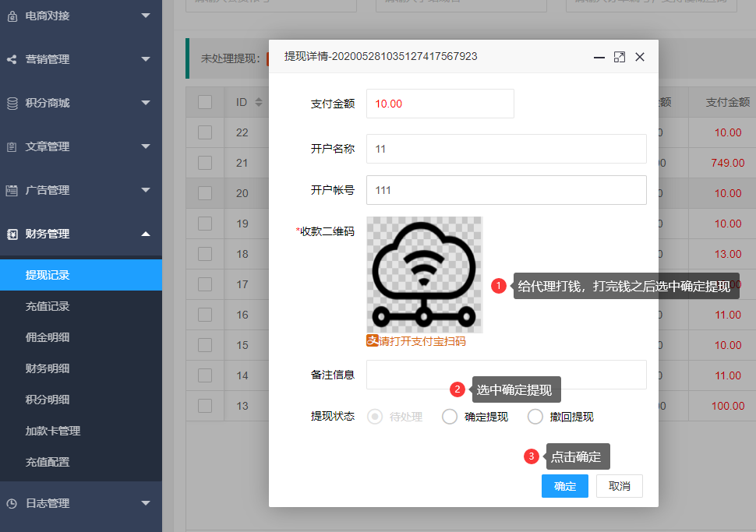Click the ID column sort arrows
The image size is (756, 532).
[259, 102]
